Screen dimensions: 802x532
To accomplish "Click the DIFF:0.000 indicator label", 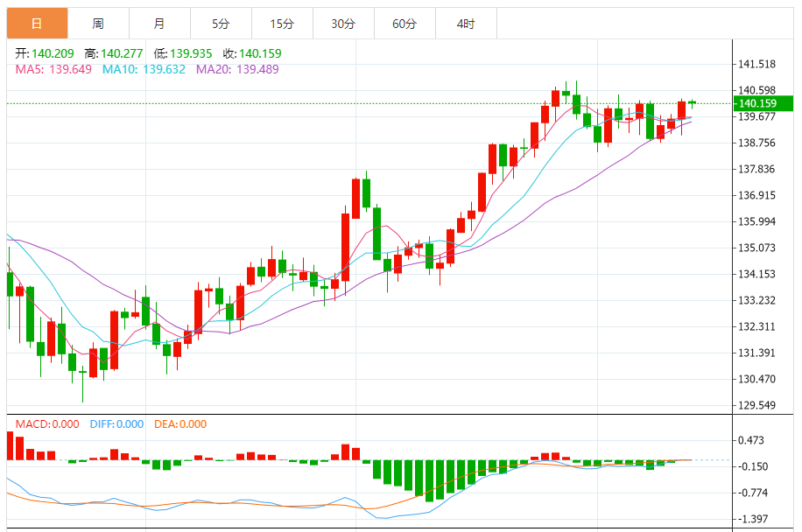I will pos(116,424).
